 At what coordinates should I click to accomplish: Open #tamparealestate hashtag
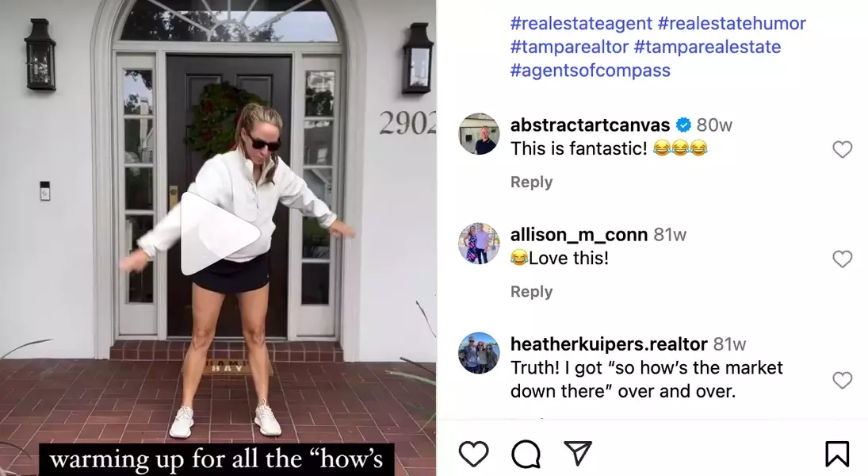pyautogui.click(x=707, y=47)
